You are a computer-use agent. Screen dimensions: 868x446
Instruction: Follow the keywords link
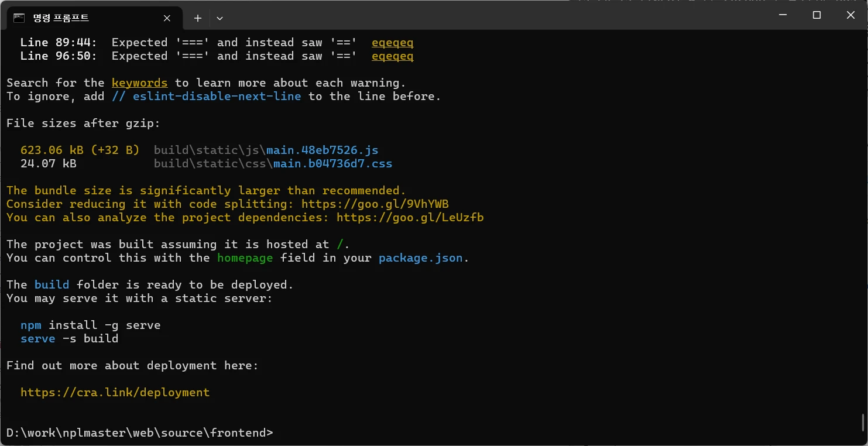(139, 83)
